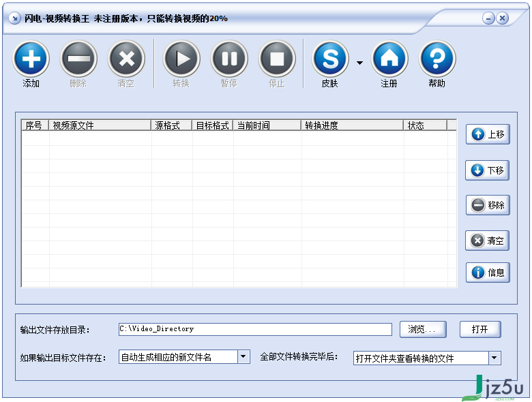This screenshot has height=402, width=532.
Task: Show file info with 信息 button
Action: pos(488,273)
